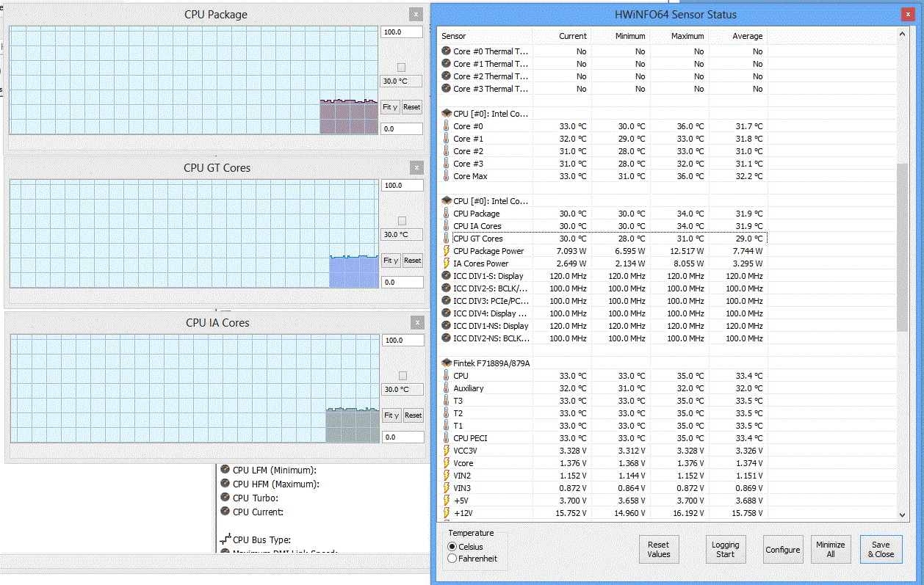The image size is (924, 585).
Task: Click the CPU Package thermometer icon
Action: [x=446, y=214]
